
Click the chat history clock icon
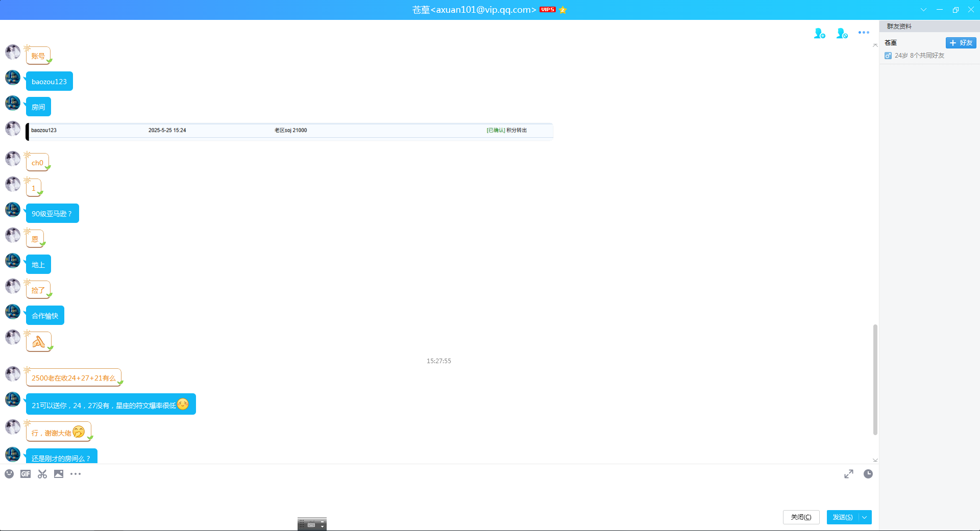[868, 474]
